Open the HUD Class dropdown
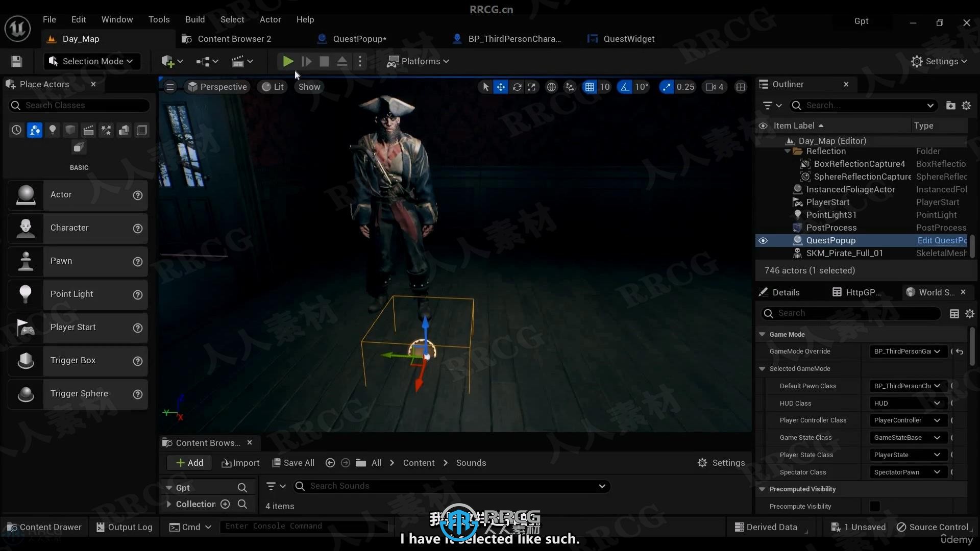The height and width of the screenshot is (551, 980). coord(908,403)
